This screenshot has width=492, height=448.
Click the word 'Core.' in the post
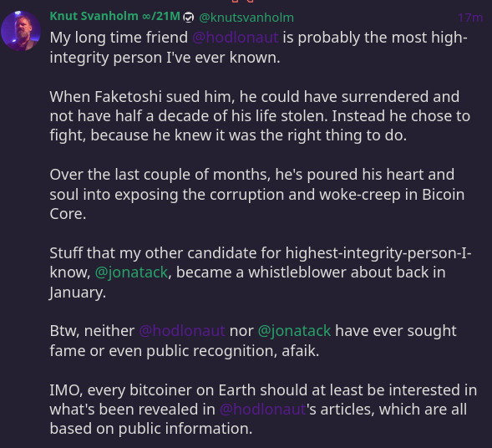coord(68,214)
